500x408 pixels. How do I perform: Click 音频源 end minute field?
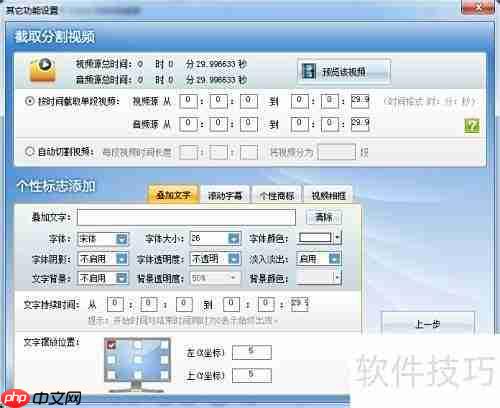tap(330, 124)
